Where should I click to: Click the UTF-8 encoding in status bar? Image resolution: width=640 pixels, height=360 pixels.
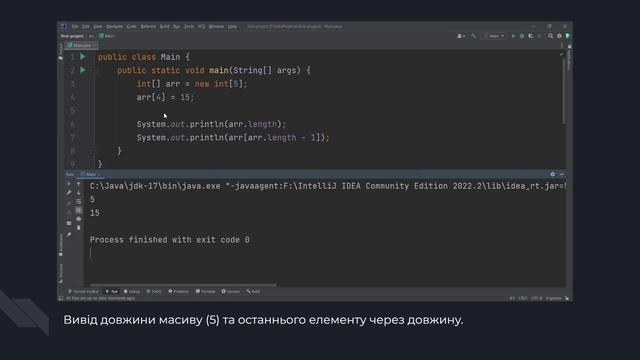click(x=536, y=298)
